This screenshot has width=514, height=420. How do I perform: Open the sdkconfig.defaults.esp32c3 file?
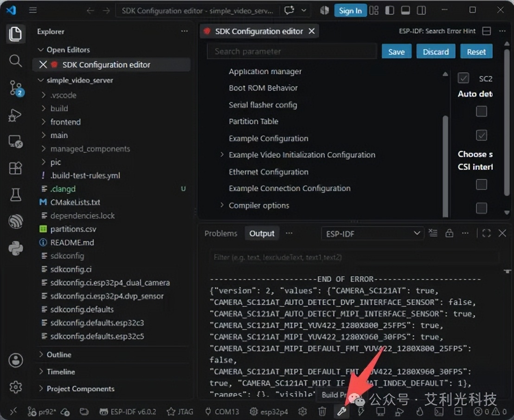(x=97, y=323)
